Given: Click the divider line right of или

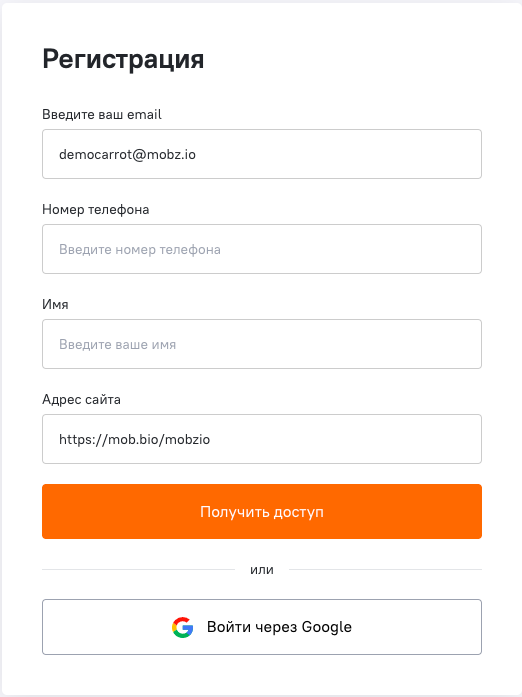Looking at the screenshot, I should coord(385,569).
